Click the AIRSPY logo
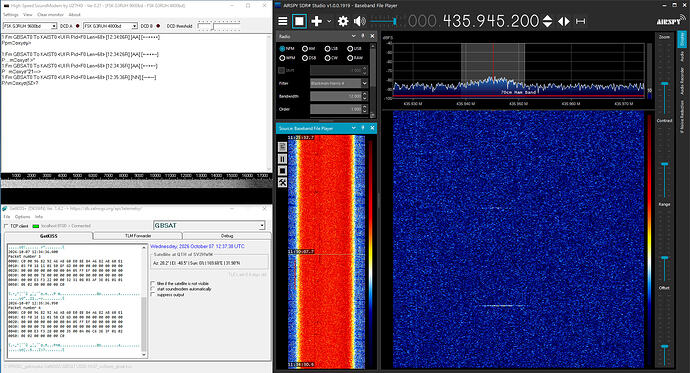The width and height of the screenshot is (690, 373). [x=671, y=20]
